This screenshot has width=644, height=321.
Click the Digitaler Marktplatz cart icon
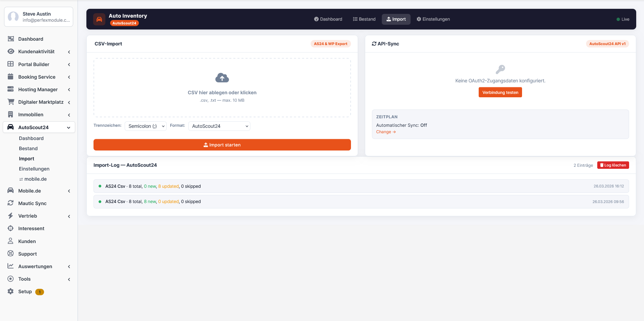11,102
